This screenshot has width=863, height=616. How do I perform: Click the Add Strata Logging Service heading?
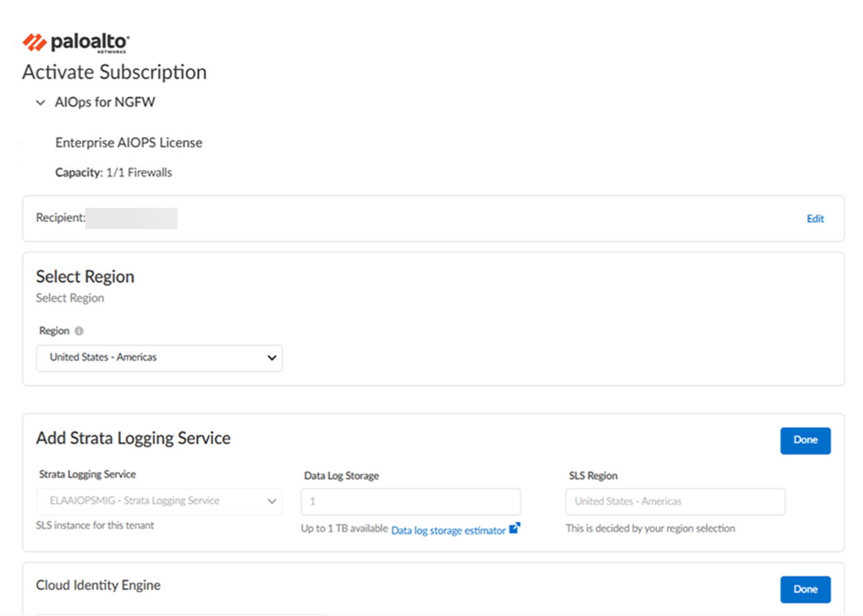133,439
